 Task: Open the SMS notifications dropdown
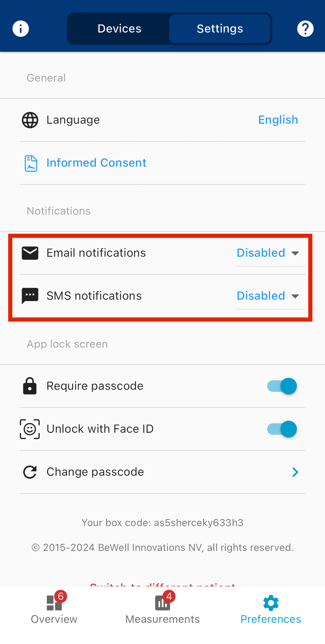click(268, 296)
